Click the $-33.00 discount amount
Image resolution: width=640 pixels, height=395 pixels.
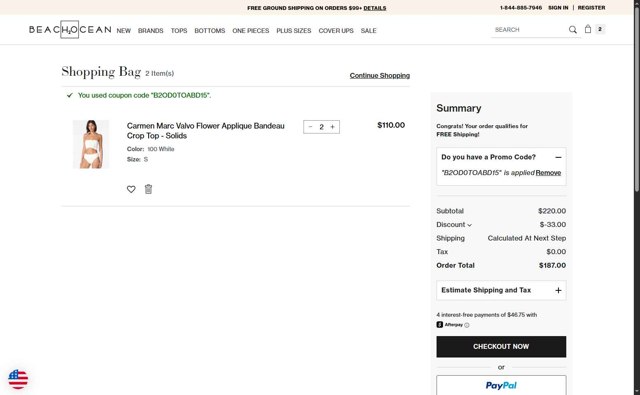(553, 225)
